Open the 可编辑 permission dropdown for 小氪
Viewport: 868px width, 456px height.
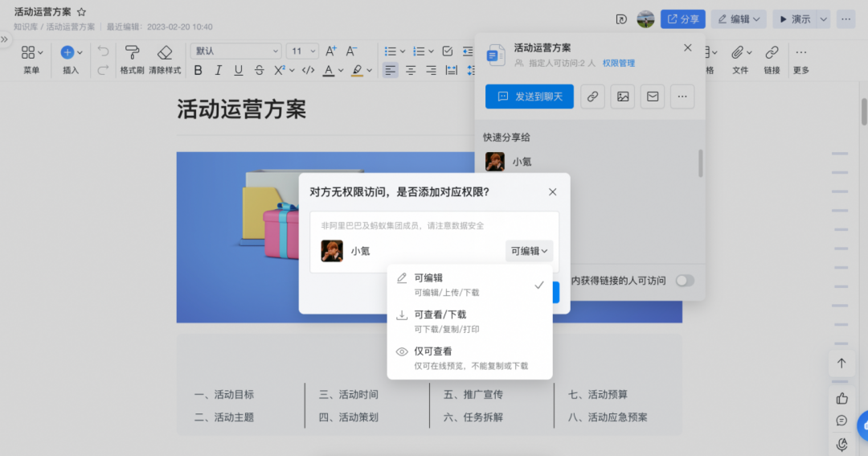click(x=529, y=251)
